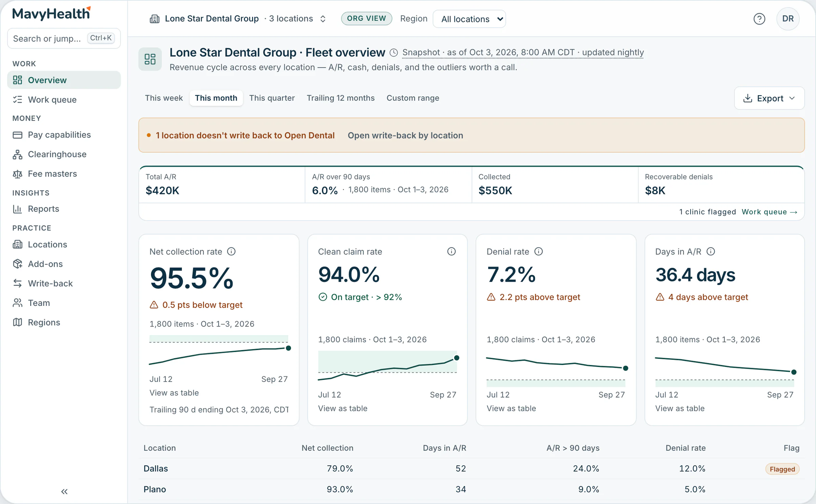Click the snapshot timestamp text
Viewport: 816px width, 504px height.
tap(523, 52)
